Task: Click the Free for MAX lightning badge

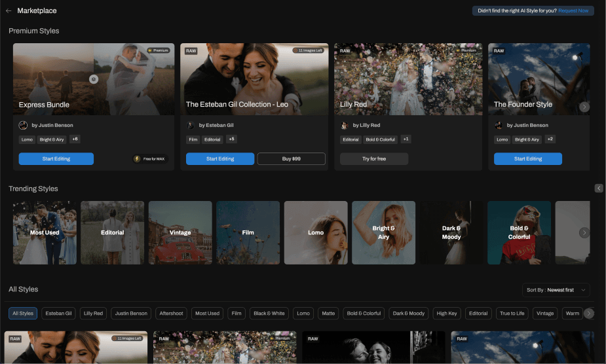Action: click(x=138, y=158)
